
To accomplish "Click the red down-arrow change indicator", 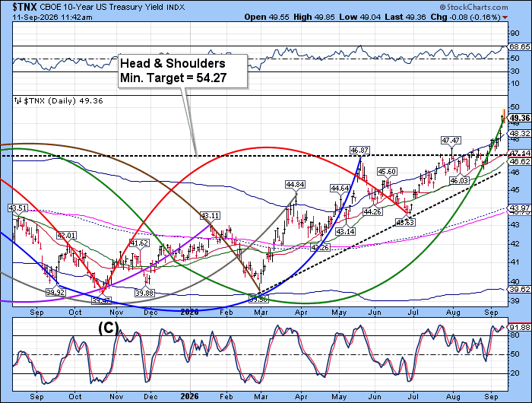I will [505, 17].
